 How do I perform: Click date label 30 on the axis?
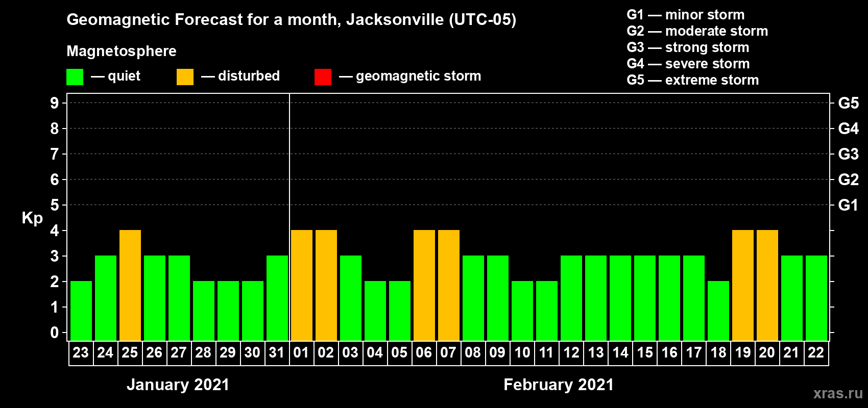click(252, 352)
